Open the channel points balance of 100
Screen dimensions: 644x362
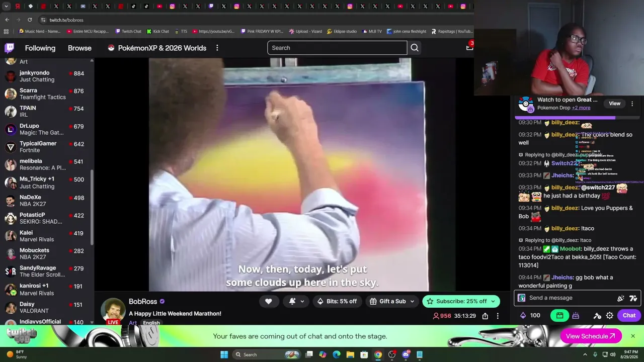(x=530, y=316)
